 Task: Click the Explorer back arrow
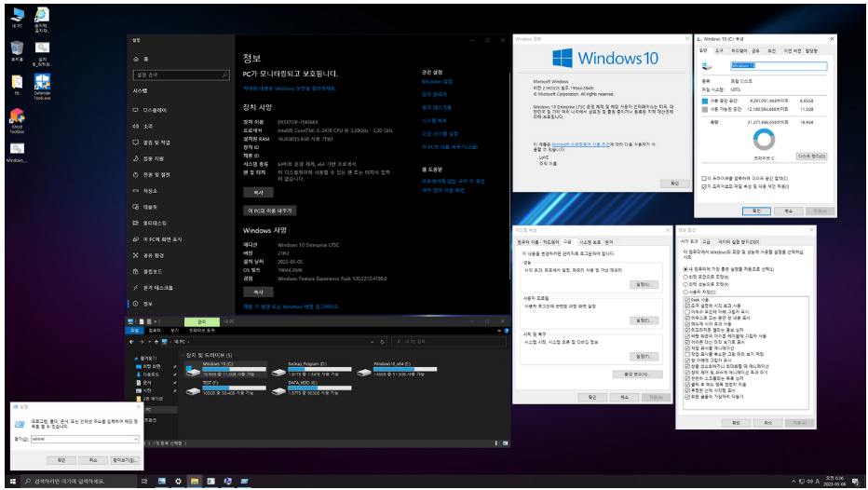pos(131,342)
